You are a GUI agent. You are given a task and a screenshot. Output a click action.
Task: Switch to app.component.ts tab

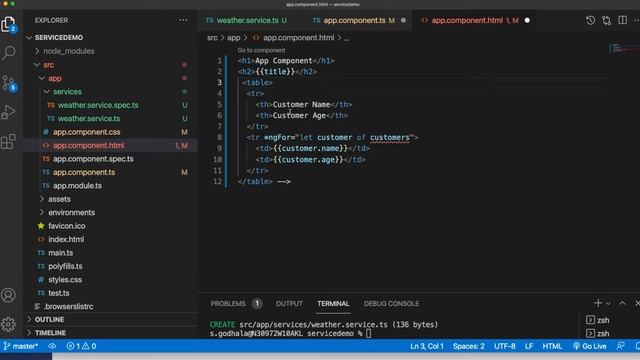tap(353, 20)
